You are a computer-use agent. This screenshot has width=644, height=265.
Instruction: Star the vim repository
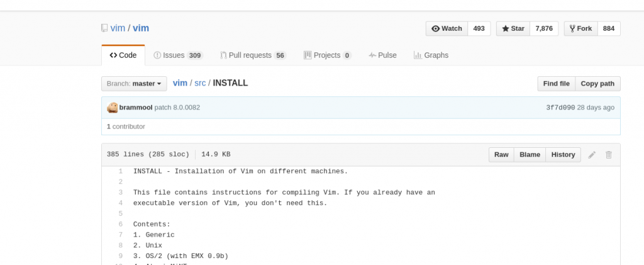(513, 29)
